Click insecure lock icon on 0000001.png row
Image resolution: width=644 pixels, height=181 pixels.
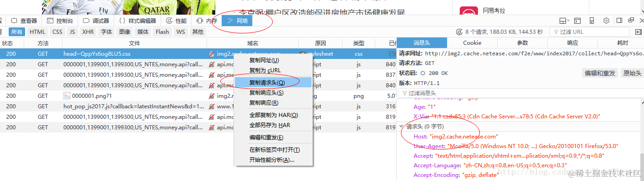pyautogui.click(x=211, y=96)
